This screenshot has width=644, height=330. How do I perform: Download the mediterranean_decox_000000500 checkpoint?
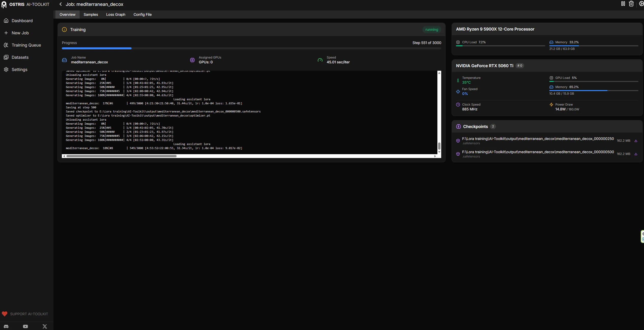click(x=636, y=154)
